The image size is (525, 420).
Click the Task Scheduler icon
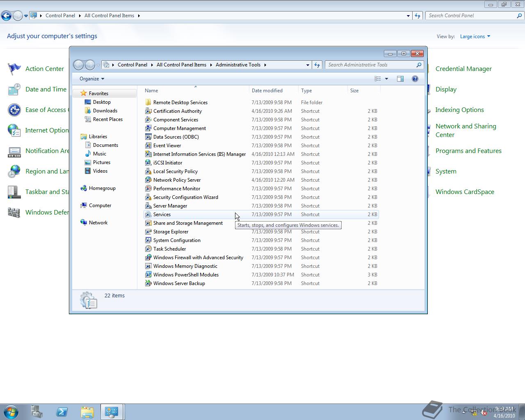pyautogui.click(x=148, y=249)
